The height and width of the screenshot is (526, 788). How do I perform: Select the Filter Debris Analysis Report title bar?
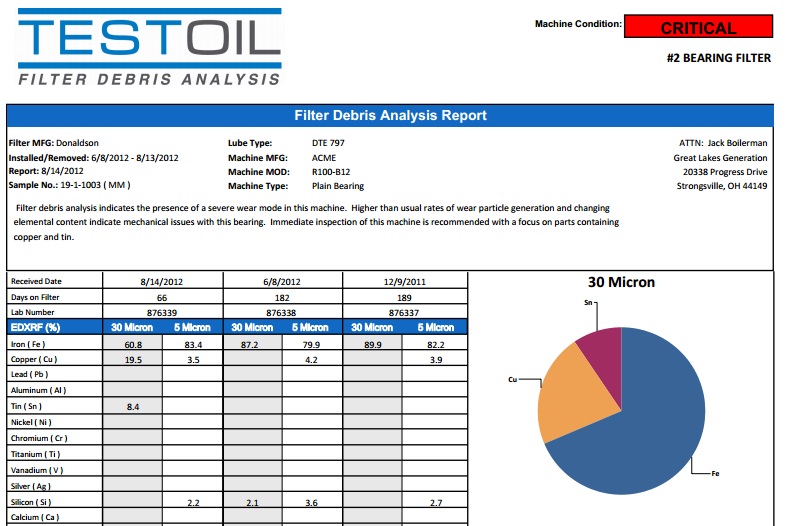pos(390,115)
